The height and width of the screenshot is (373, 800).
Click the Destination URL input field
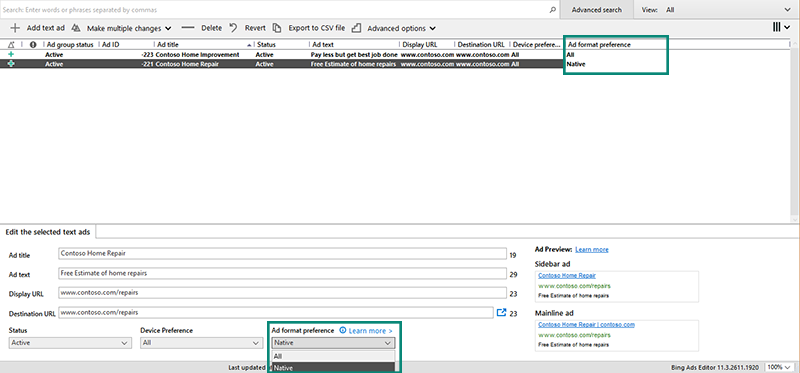[x=276, y=312]
